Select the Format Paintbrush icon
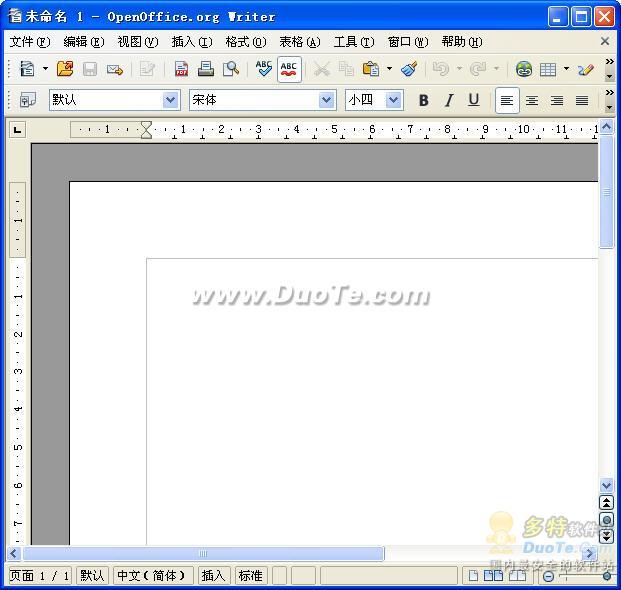This screenshot has width=621, height=590. pos(410,69)
